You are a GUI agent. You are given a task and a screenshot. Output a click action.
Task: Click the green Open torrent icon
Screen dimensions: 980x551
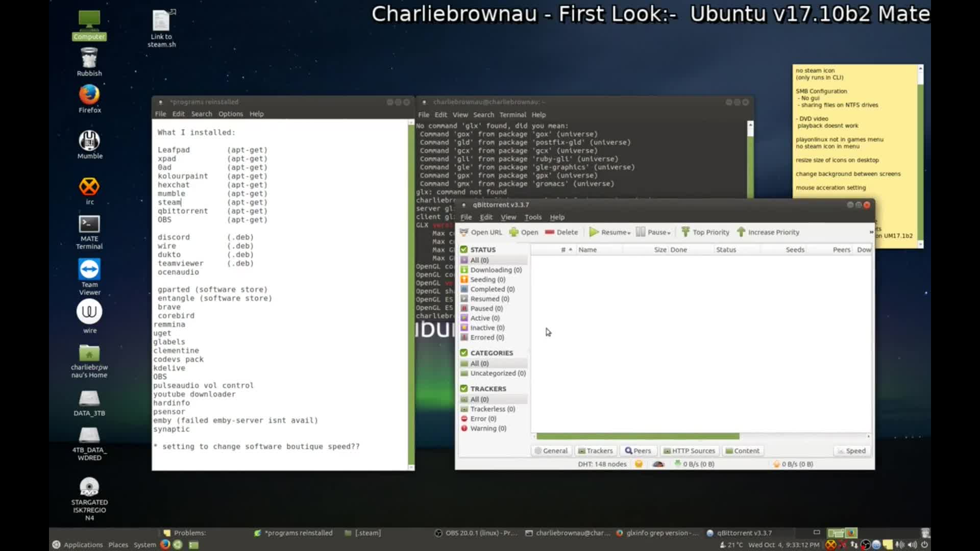[513, 232]
